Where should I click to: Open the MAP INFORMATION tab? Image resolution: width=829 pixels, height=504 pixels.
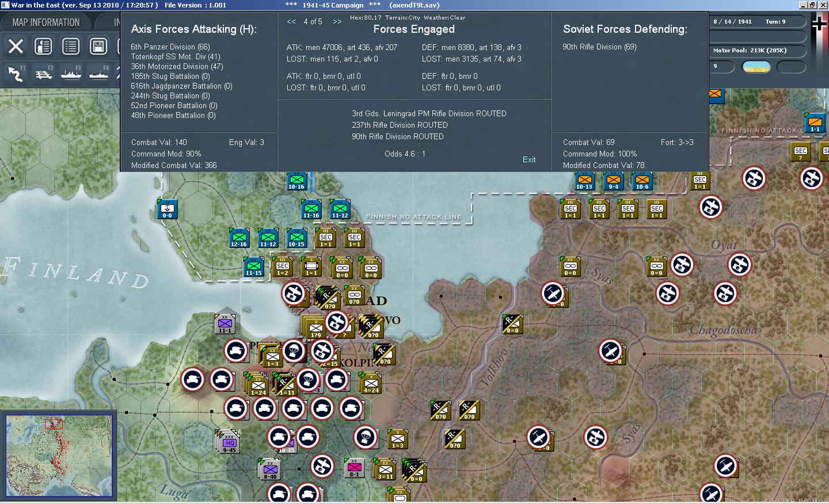(46, 22)
